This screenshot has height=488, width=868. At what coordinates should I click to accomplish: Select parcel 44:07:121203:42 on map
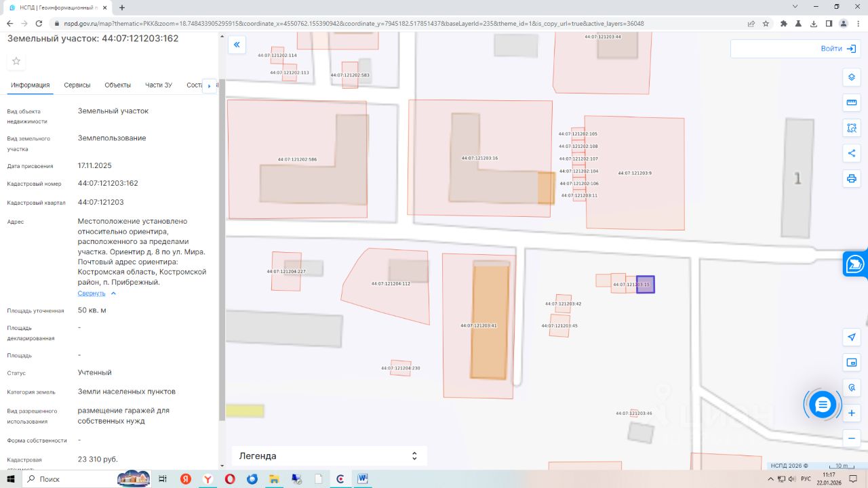click(x=564, y=304)
